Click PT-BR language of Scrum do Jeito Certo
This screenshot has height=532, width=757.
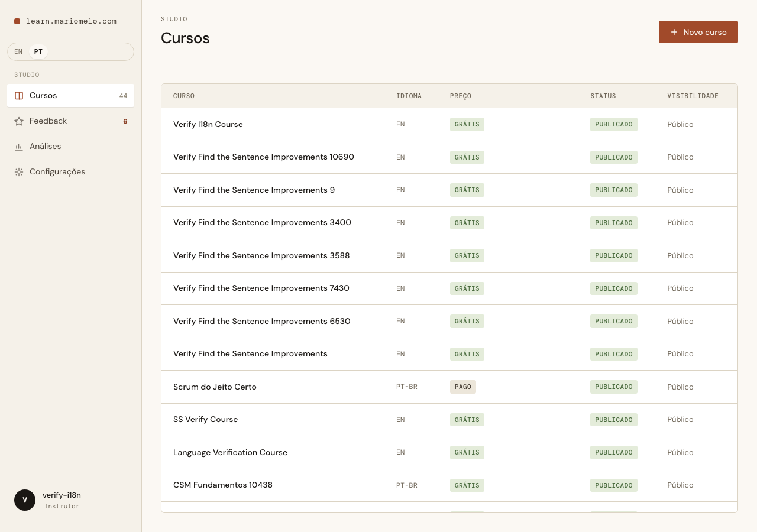[407, 387]
